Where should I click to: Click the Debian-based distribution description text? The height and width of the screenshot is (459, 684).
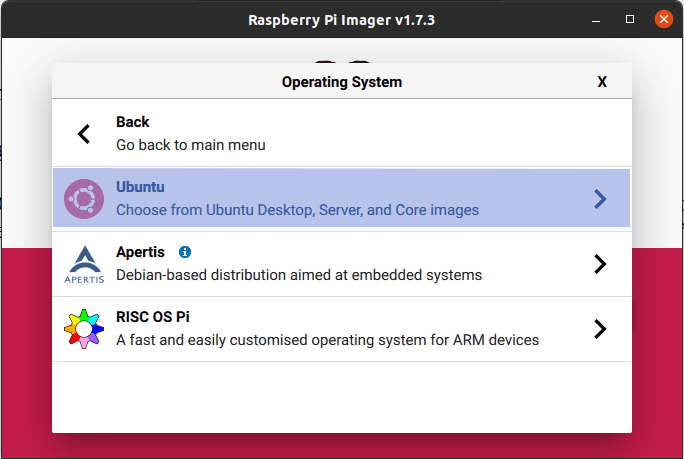299,275
